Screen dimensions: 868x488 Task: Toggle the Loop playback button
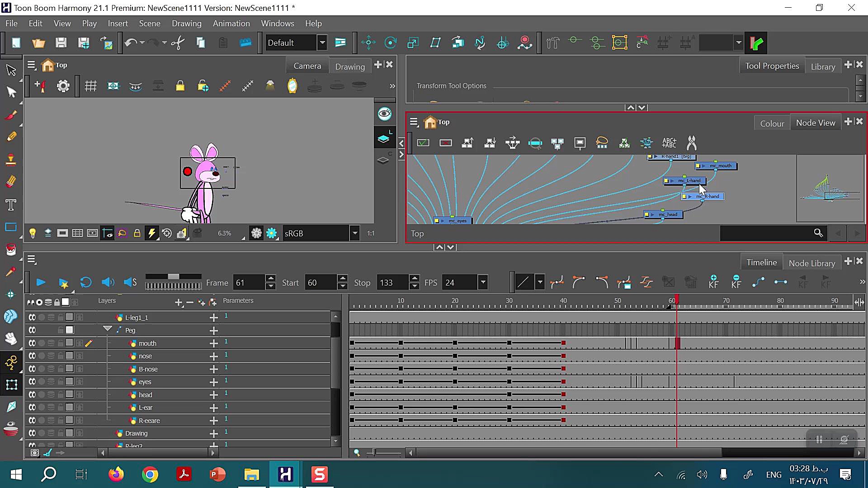click(85, 282)
